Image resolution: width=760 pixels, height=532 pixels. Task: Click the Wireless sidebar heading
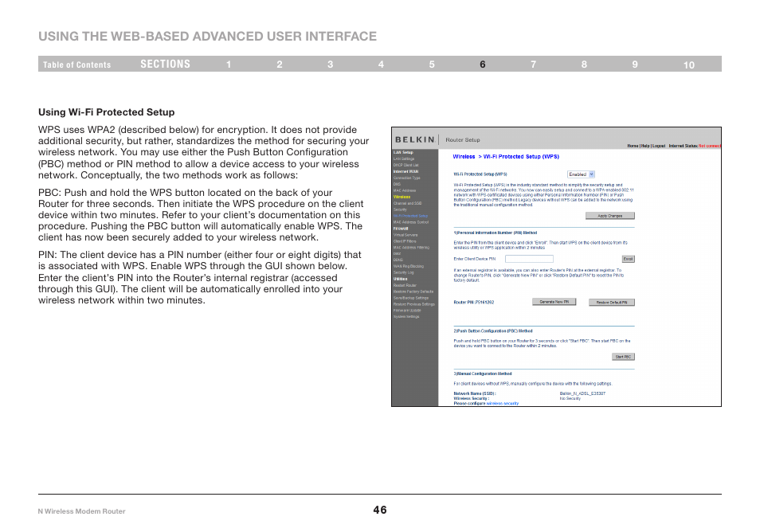(x=402, y=198)
